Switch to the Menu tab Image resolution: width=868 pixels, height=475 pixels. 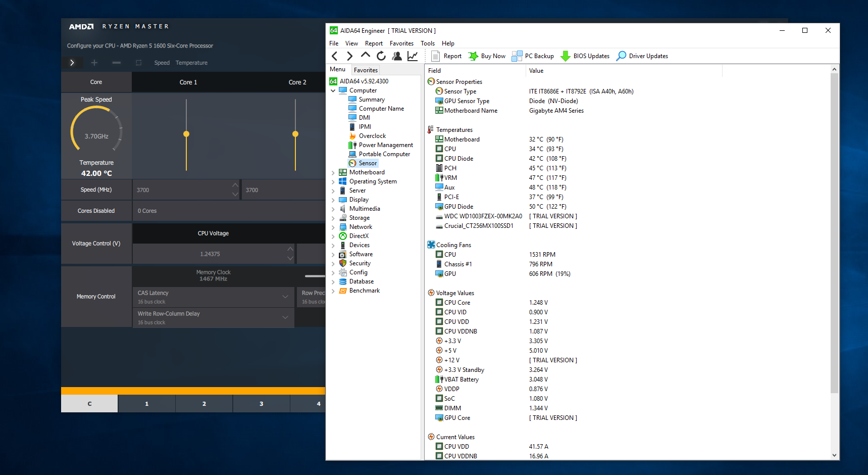338,70
